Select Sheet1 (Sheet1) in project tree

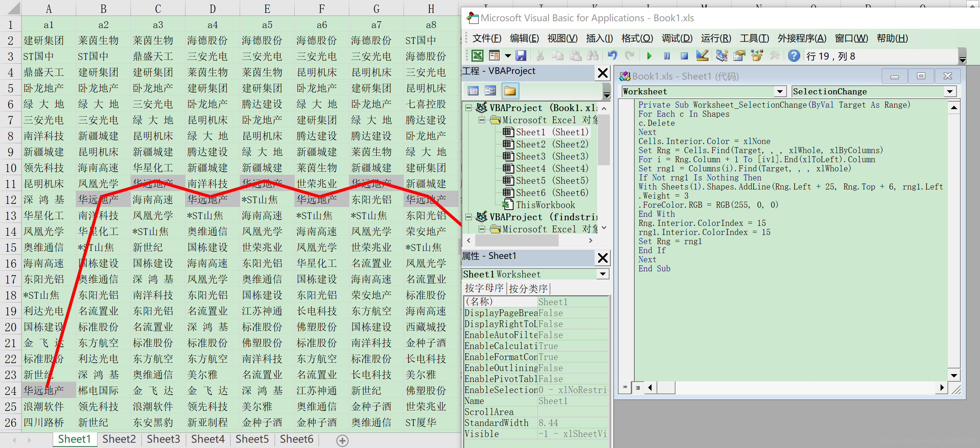coord(552,132)
